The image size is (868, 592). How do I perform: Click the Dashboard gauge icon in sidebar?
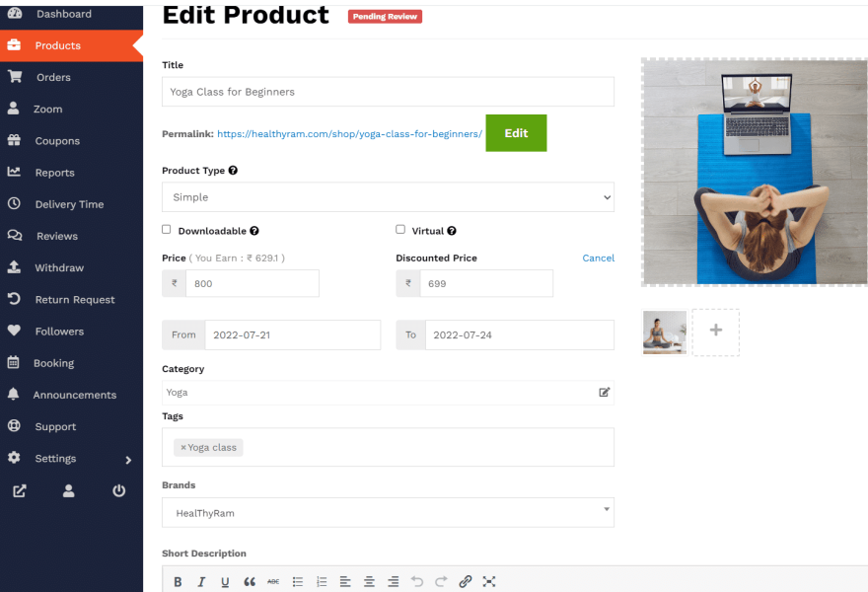click(x=15, y=13)
